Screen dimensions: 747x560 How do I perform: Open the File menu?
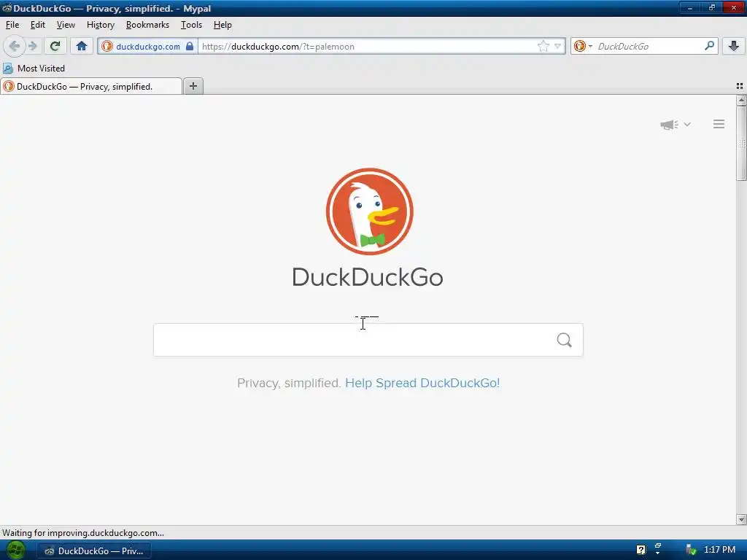pos(12,25)
